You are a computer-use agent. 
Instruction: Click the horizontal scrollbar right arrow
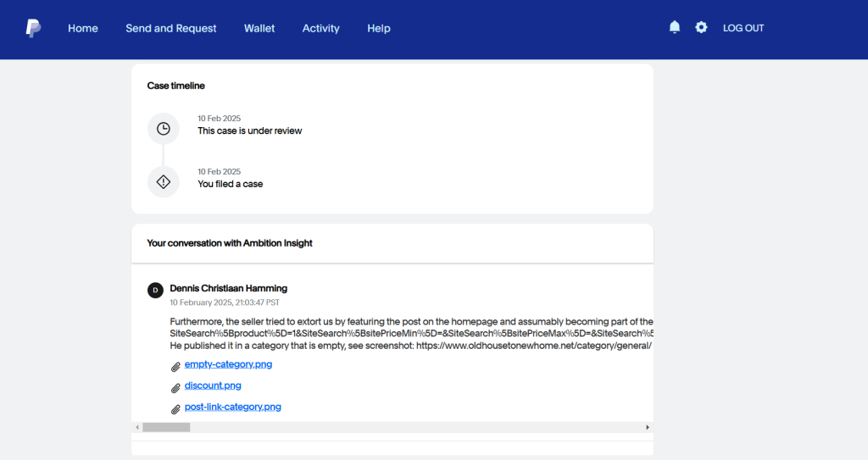tap(647, 427)
